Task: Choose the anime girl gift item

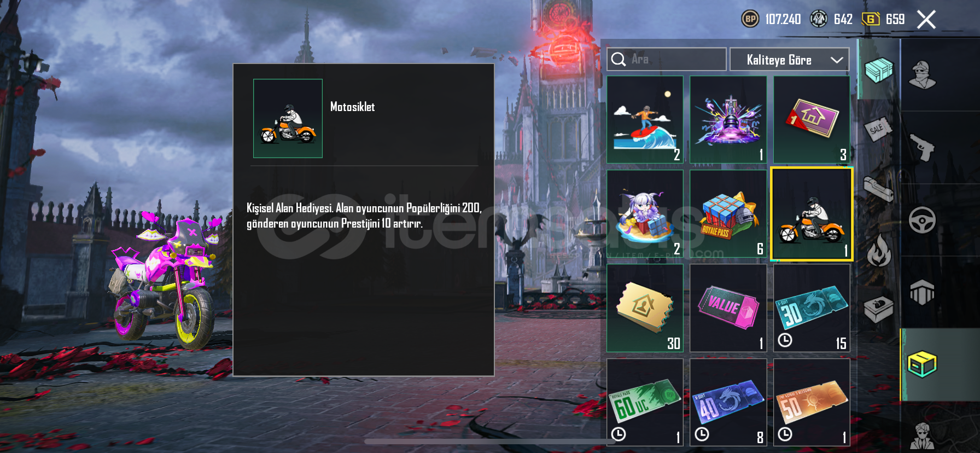Action: click(645, 213)
